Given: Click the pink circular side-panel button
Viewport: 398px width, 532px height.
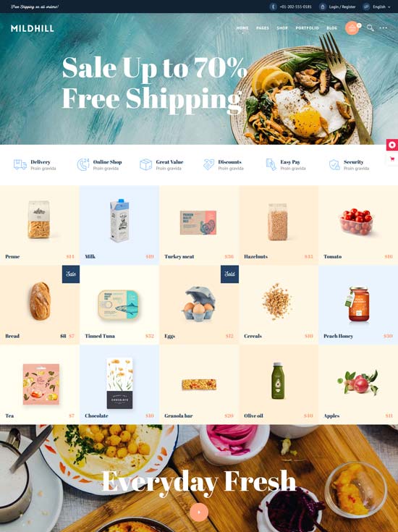Looking at the screenshot, I should 392,145.
